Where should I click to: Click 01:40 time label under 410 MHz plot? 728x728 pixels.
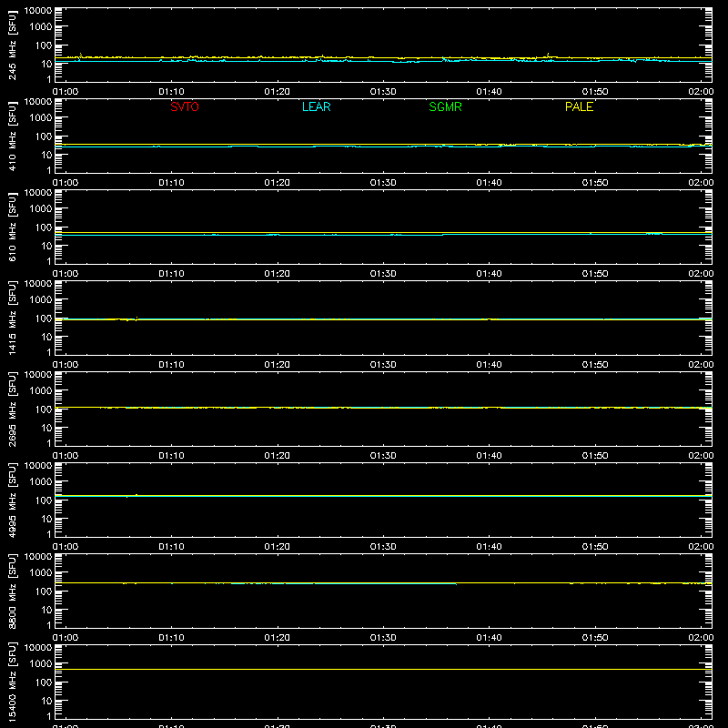point(489,183)
